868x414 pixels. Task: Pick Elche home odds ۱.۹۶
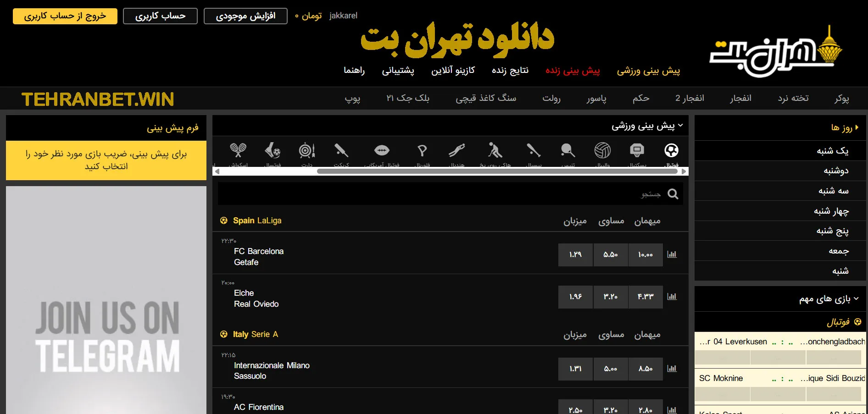coord(575,297)
